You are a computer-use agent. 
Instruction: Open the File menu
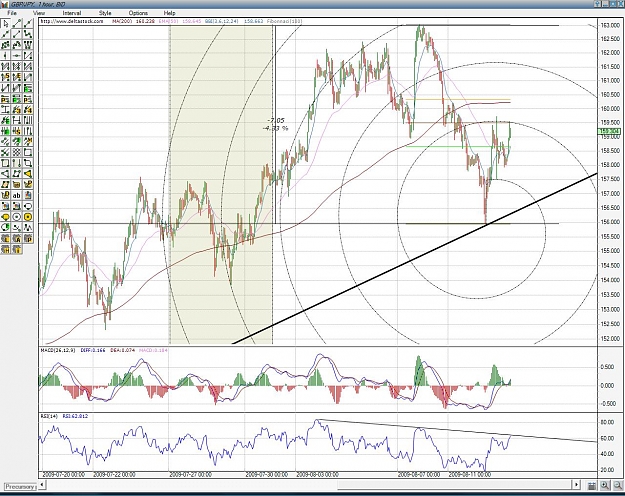(12, 13)
